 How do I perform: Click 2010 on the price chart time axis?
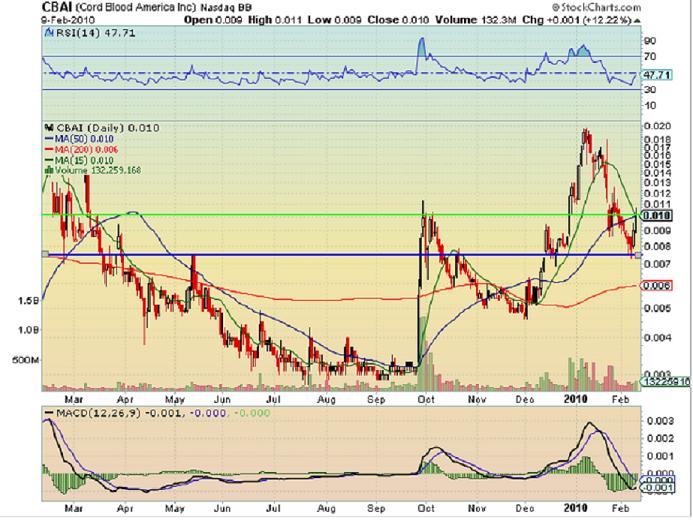575,399
